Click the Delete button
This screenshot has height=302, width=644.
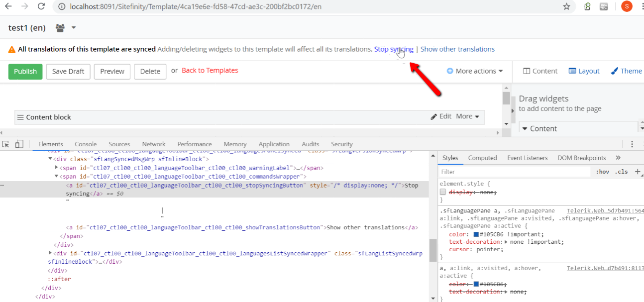(150, 71)
